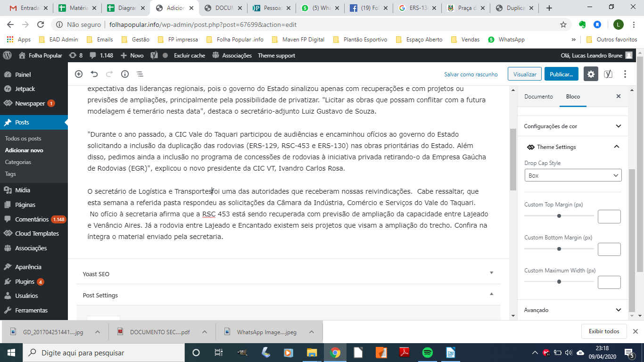
Task: Open the Yoast SEO icon in toolbar
Action: 608,74
